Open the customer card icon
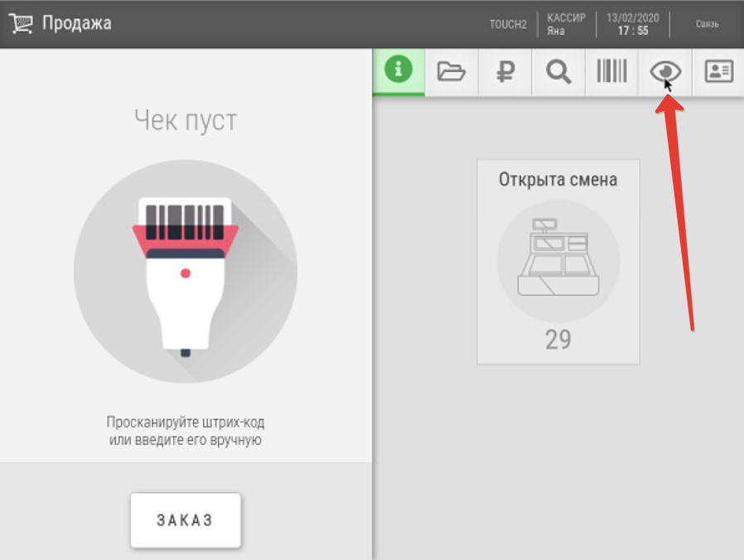The width and height of the screenshot is (744, 560). tap(718, 71)
